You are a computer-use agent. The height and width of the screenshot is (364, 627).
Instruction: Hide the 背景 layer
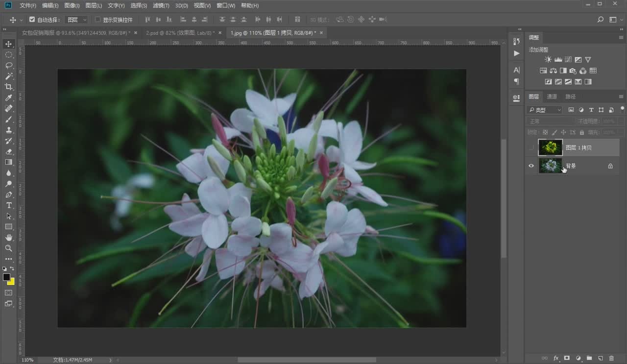[531, 166]
